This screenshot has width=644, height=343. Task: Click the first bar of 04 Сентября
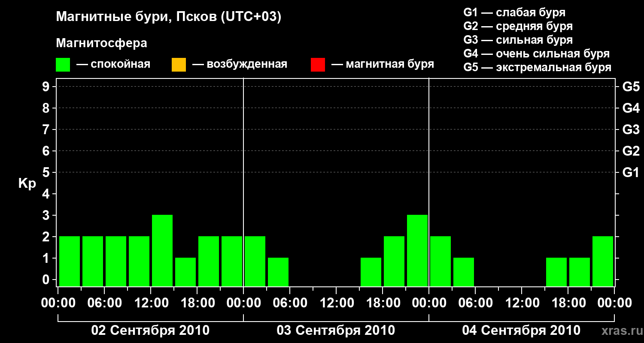point(440,261)
